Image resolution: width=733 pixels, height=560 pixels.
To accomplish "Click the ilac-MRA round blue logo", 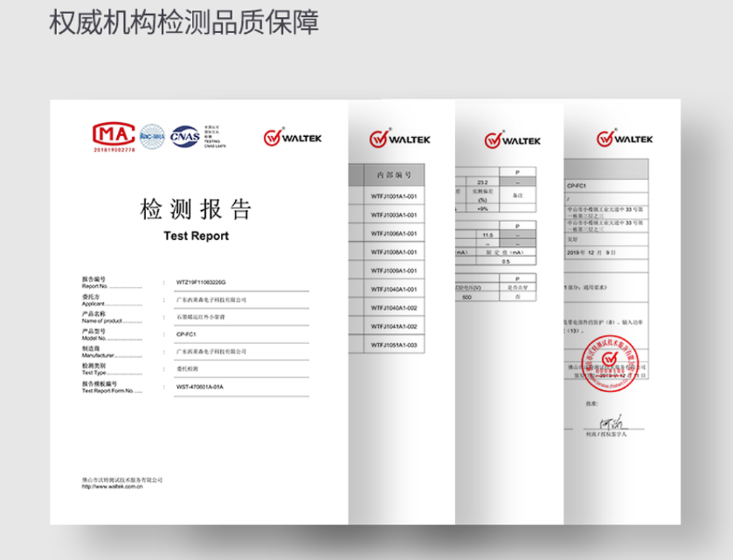I will pos(152,137).
